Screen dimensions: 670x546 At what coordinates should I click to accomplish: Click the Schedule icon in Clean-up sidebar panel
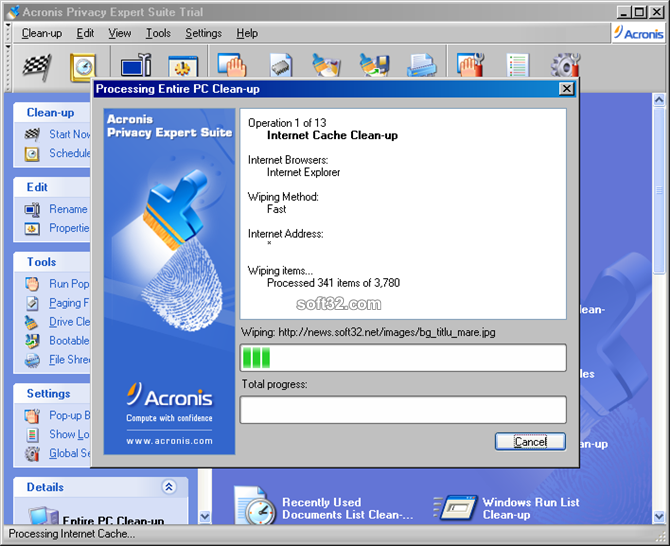click(32, 153)
